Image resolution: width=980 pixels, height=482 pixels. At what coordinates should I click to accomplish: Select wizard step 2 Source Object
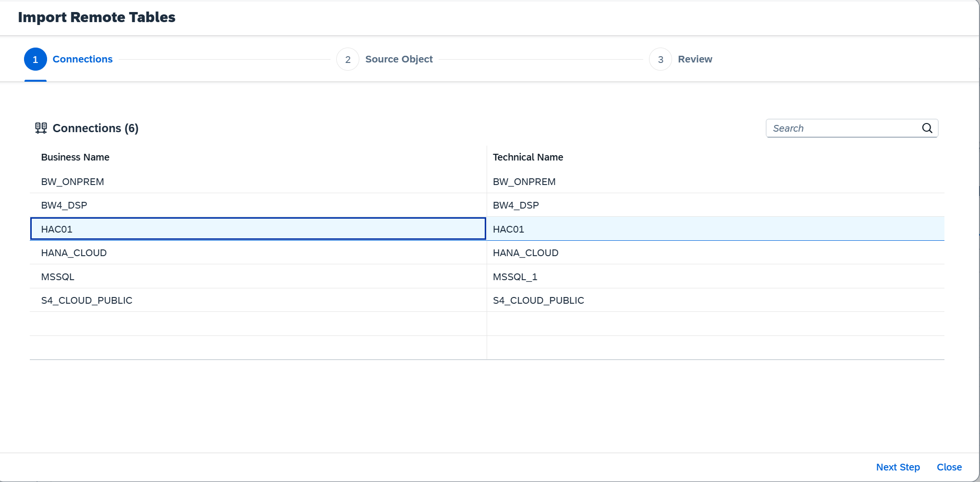point(384,59)
